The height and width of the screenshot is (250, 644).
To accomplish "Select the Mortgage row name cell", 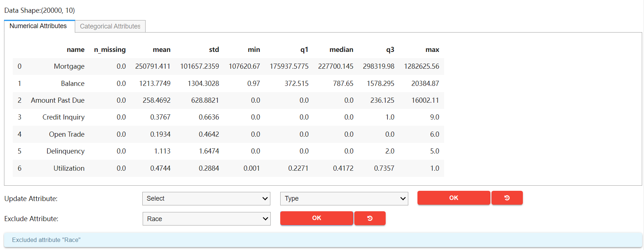I will pyautogui.click(x=69, y=67).
